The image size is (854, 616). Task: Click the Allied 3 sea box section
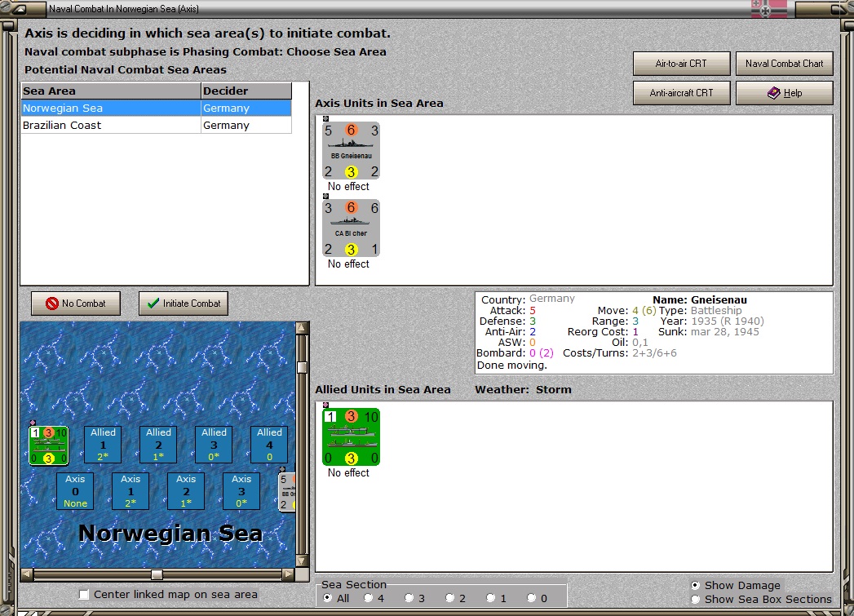tap(214, 444)
